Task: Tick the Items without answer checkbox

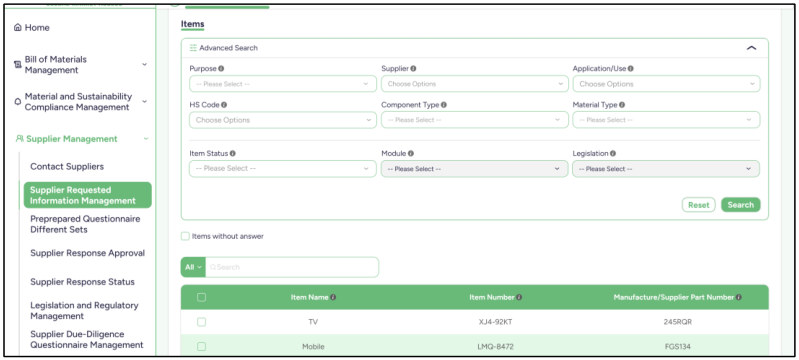Action: tap(185, 236)
